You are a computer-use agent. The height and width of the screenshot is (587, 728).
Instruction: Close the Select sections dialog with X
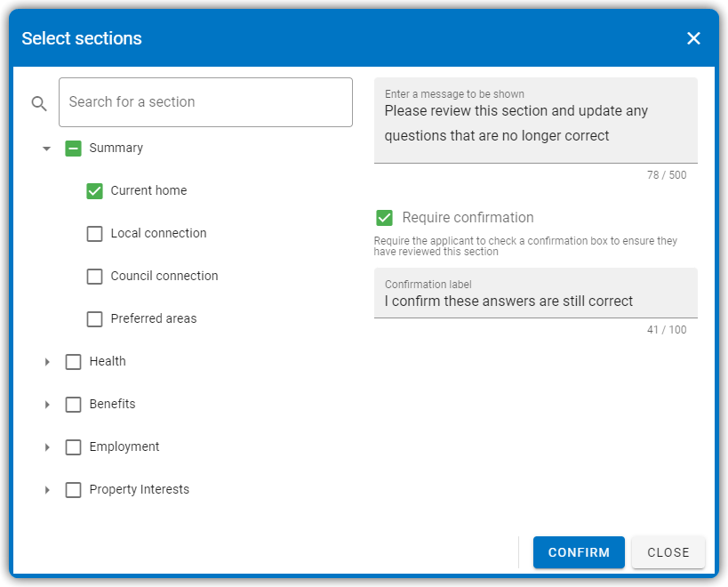click(x=693, y=38)
